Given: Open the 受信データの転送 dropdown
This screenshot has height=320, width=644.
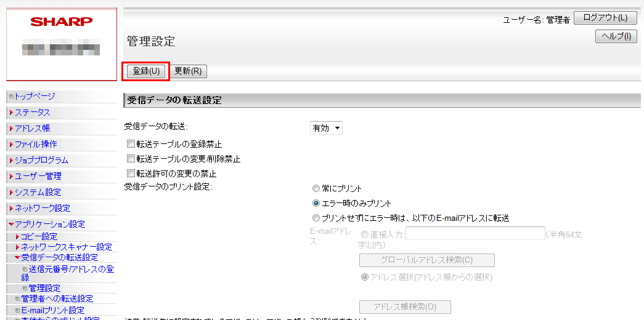Looking at the screenshot, I should [326, 128].
